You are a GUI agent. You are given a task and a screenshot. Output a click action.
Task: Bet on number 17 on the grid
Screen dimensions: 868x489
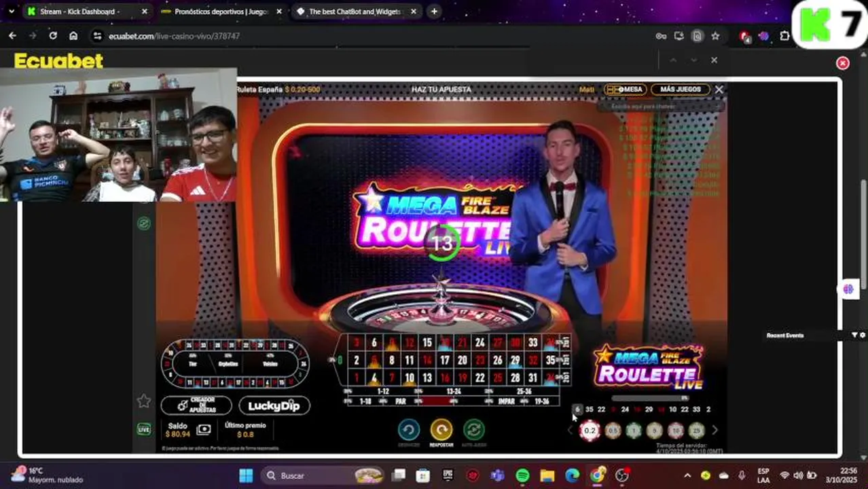coord(445,361)
